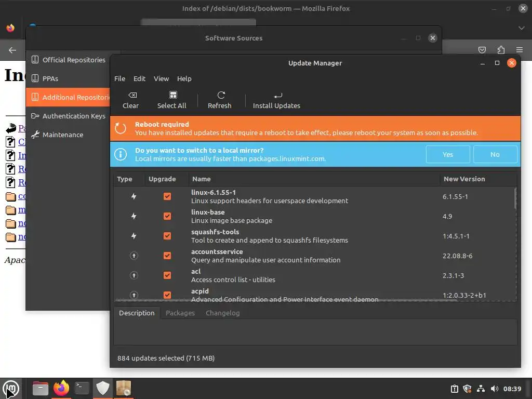The height and width of the screenshot is (399, 532).
Task: Click the up-arrow type icon for accountsservice
Action: pyautogui.click(x=134, y=256)
